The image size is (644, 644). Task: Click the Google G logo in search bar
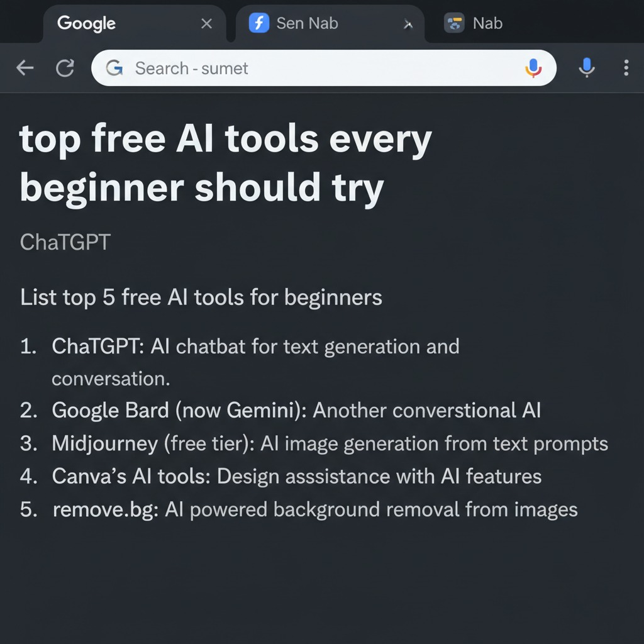tap(114, 68)
